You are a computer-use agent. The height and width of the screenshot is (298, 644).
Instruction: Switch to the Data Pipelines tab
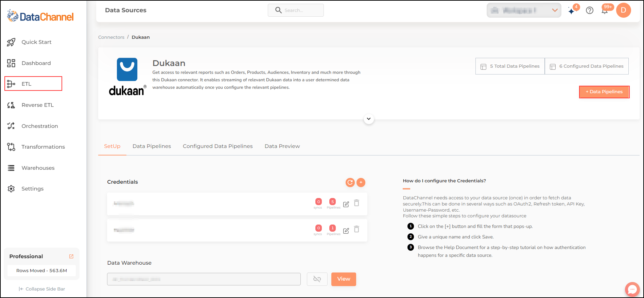coord(152,146)
